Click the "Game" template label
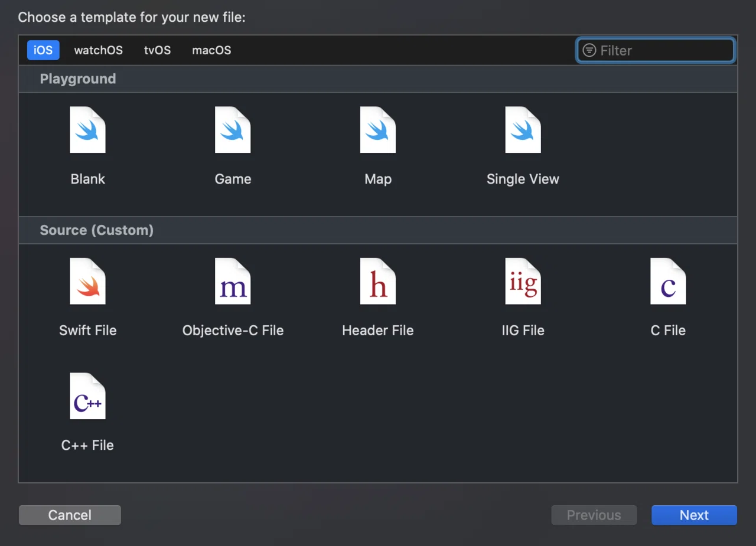This screenshot has height=546, width=756. 233,179
